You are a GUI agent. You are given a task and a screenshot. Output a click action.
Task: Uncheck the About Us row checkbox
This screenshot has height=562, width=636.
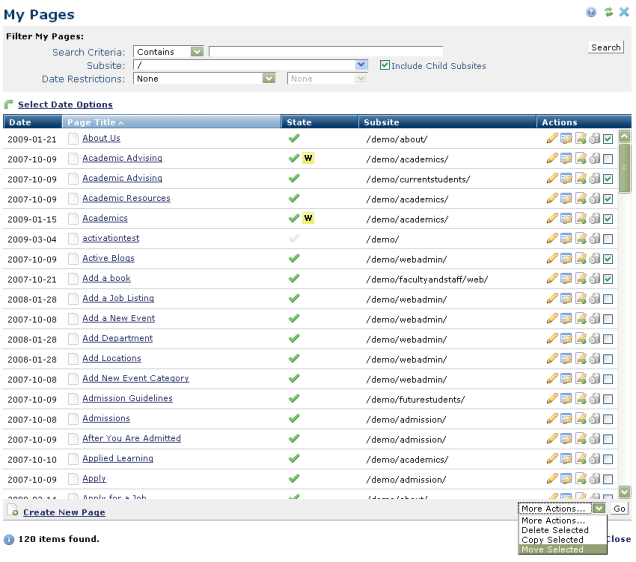[x=608, y=139]
